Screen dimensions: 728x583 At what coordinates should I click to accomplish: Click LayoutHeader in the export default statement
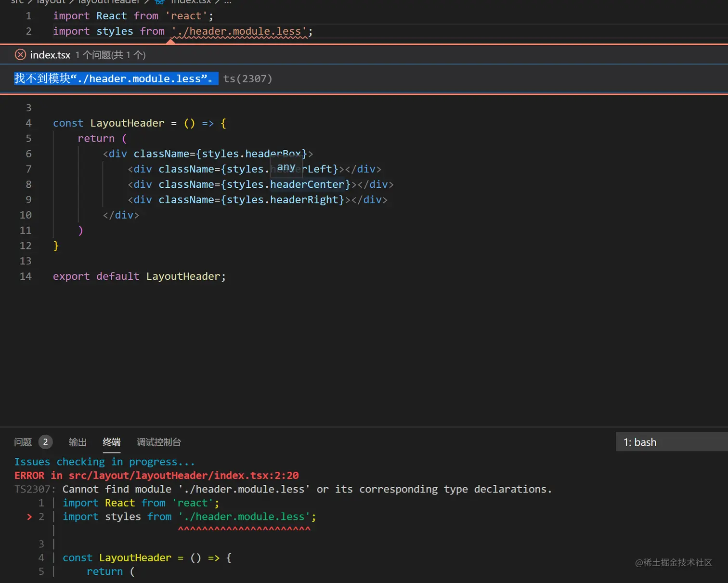(183, 276)
